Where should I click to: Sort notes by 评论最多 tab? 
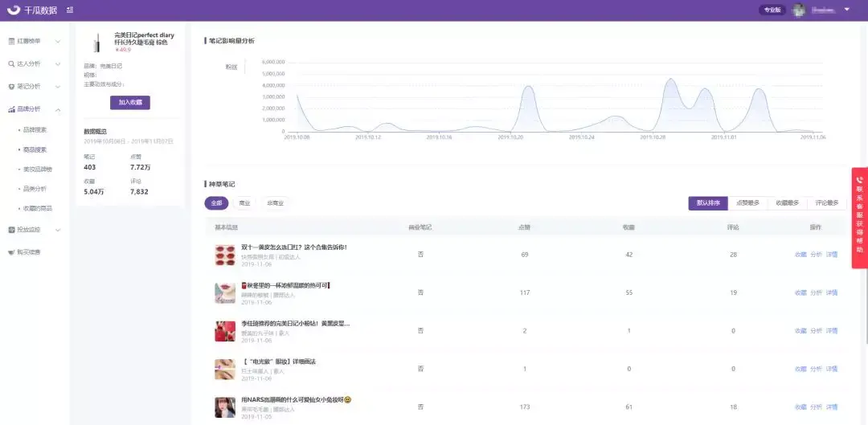pyautogui.click(x=827, y=203)
